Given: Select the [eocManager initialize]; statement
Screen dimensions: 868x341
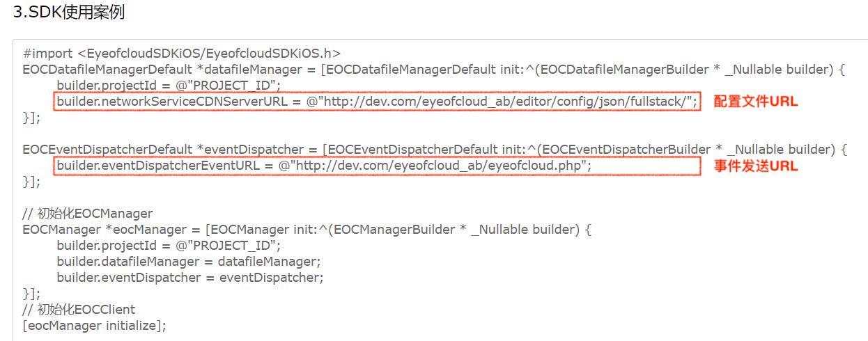Looking at the screenshot, I should [x=95, y=325].
